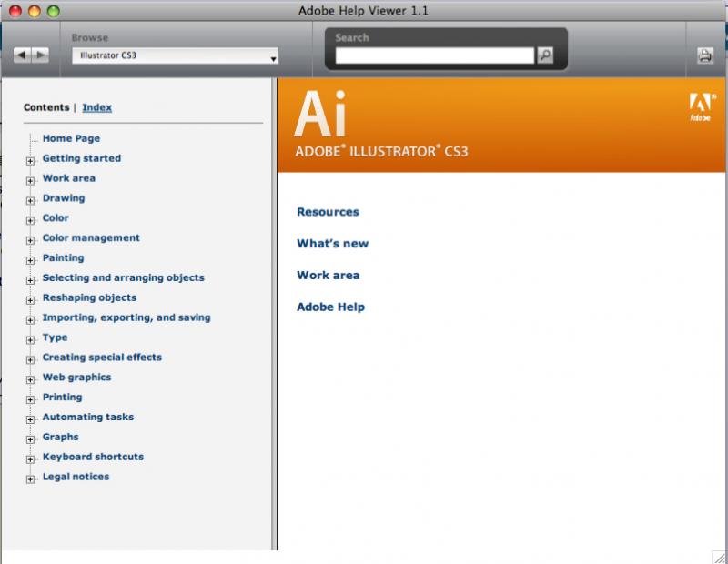Open the Automating tasks entry
728x564 pixels.
coord(88,417)
